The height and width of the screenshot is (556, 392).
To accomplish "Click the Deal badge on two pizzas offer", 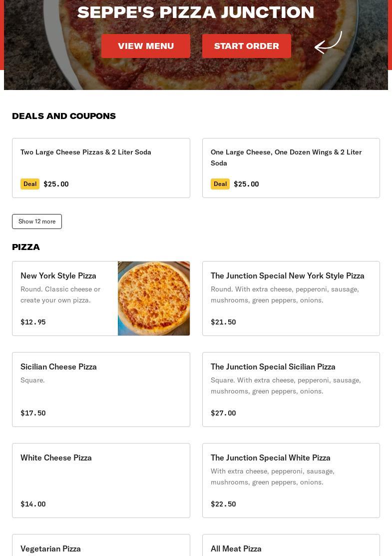I will (x=30, y=184).
